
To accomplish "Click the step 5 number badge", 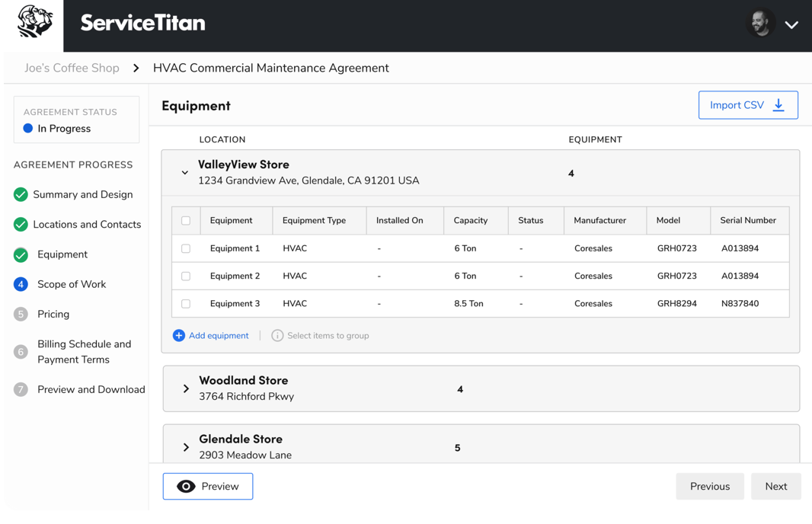I will (x=21, y=314).
